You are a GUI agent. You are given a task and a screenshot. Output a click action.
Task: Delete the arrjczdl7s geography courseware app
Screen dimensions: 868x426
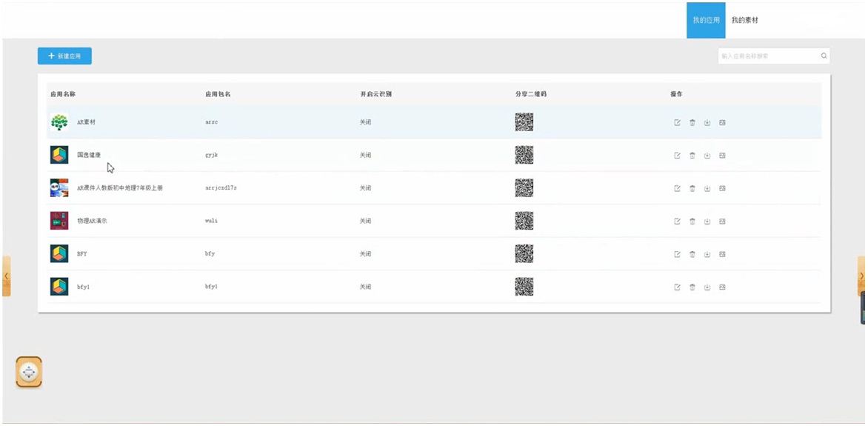point(692,188)
